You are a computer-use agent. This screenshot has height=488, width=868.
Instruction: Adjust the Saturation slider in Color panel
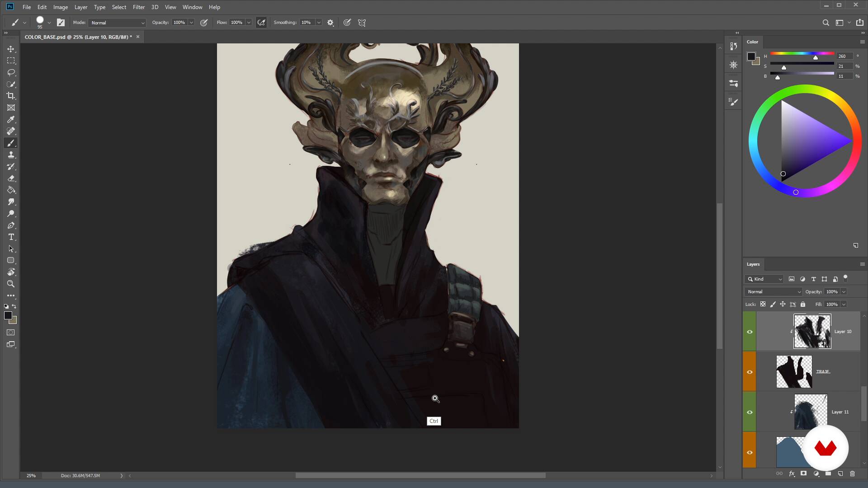(802, 66)
